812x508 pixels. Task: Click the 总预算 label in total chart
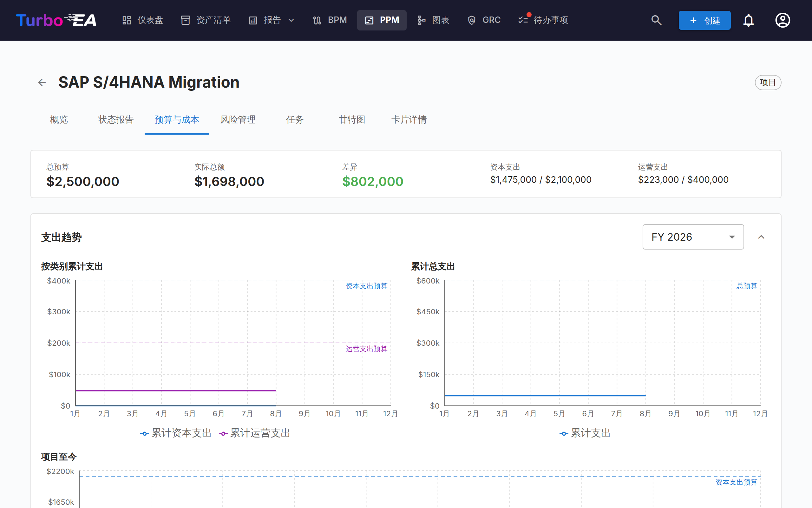[x=747, y=286]
